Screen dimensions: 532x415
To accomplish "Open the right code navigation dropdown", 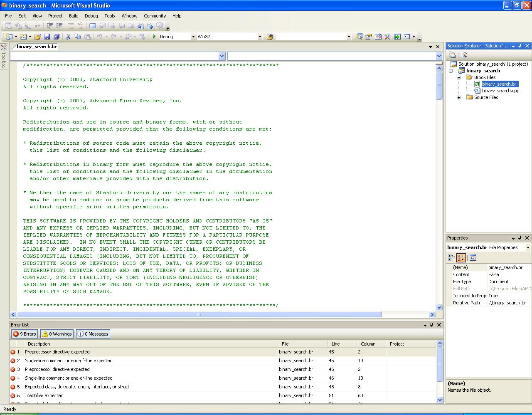I will point(439,56).
